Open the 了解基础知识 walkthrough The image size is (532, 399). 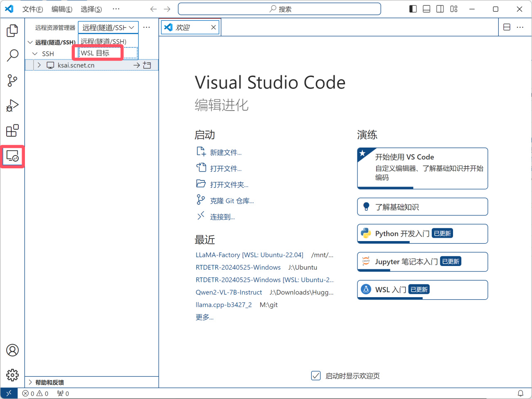[x=422, y=207]
